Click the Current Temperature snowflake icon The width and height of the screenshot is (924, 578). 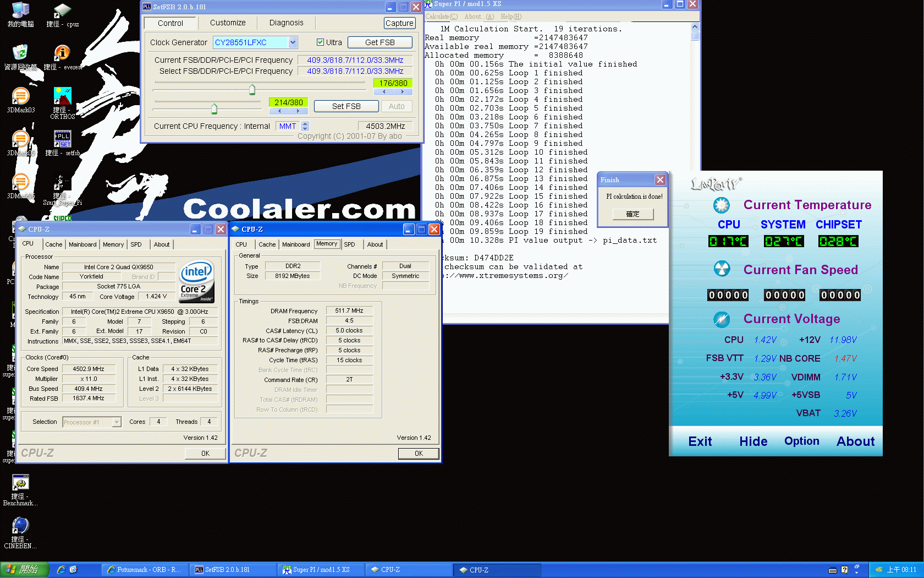point(722,205)
